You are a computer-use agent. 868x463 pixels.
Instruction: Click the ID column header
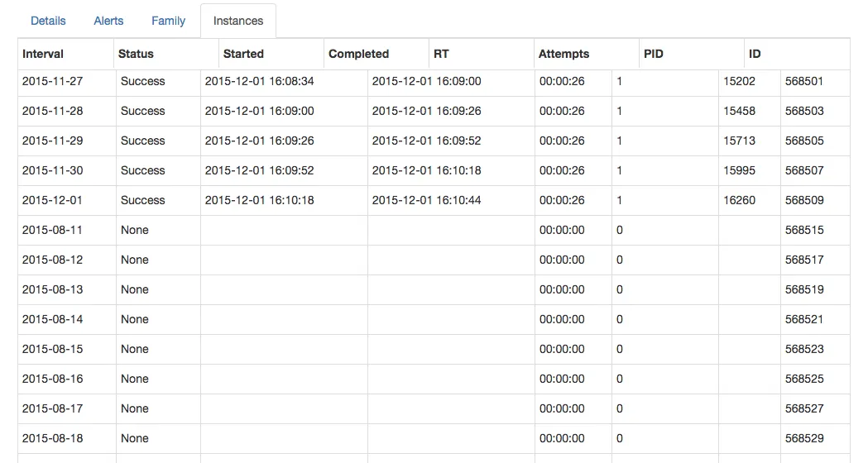tap(755, 54)
